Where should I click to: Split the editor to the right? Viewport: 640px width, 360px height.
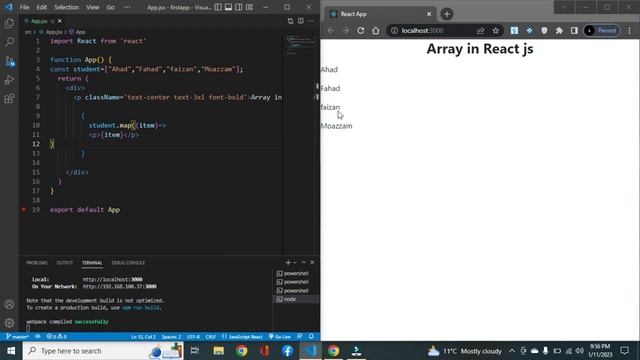[x=301, y=21]
